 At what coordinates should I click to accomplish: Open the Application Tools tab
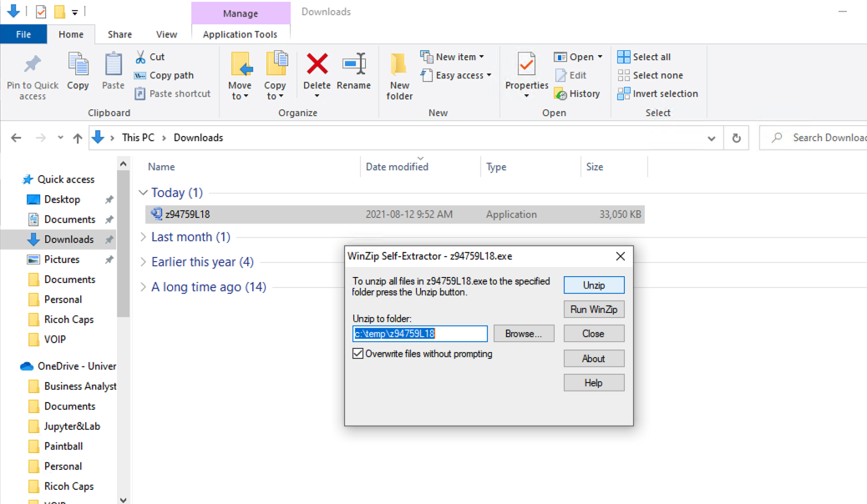click(240, 34)
